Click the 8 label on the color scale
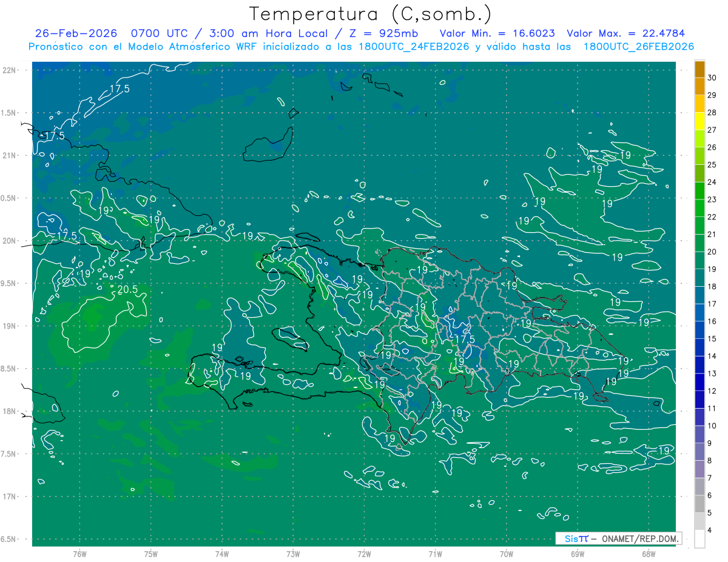Viewport: 728px width, 562px height. tap(710, 461)
